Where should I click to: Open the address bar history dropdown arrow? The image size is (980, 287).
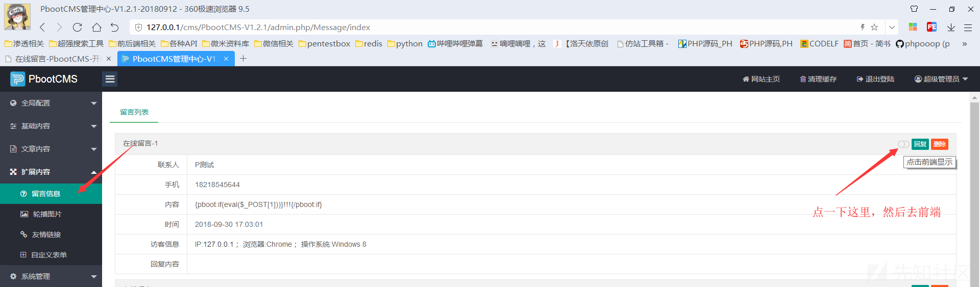coord(892,27)
